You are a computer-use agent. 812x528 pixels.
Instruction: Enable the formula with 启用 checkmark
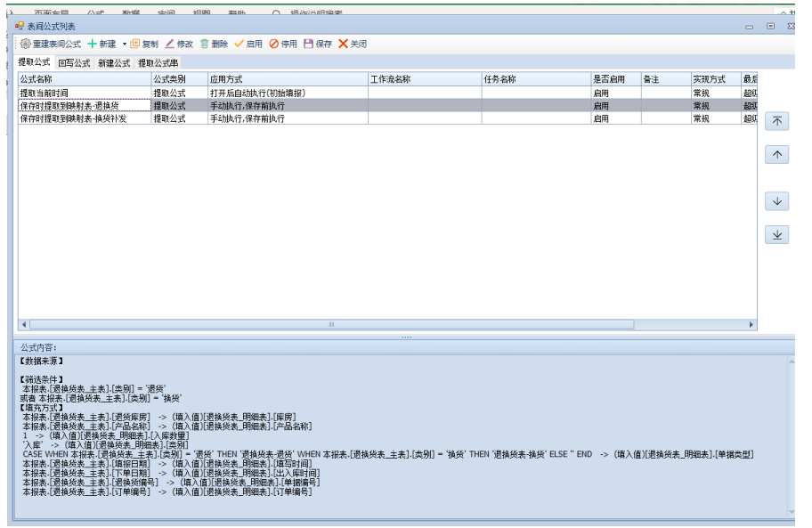click(x=240, y=44)
